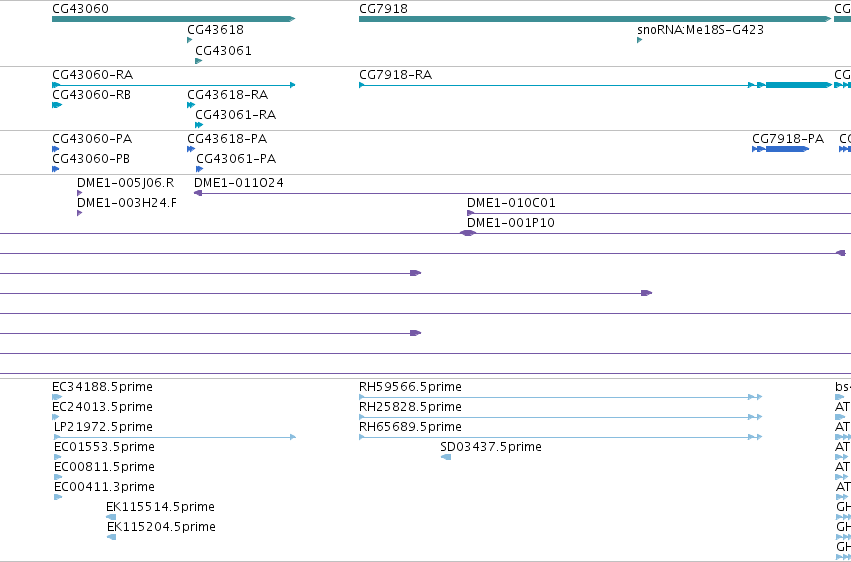The width and height of the screenshot is (851, 562).
Task: Select the CG43061 gene arrow glyph
Action: click(199, 61)
